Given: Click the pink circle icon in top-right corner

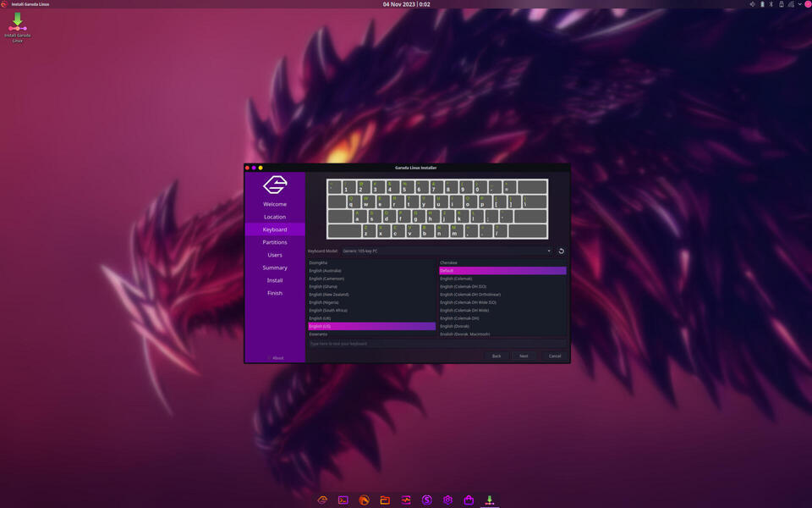Looking at the screenshot, I should click(x=807, y=4).
